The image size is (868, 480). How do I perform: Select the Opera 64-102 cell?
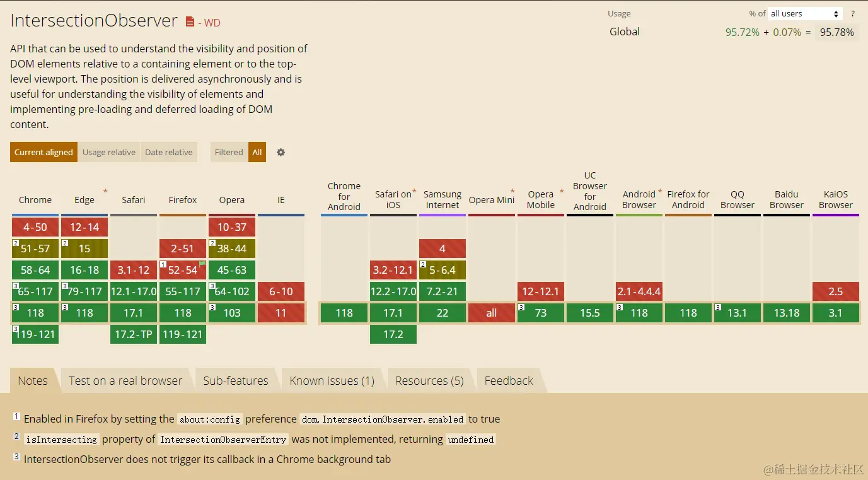(232, 291)
